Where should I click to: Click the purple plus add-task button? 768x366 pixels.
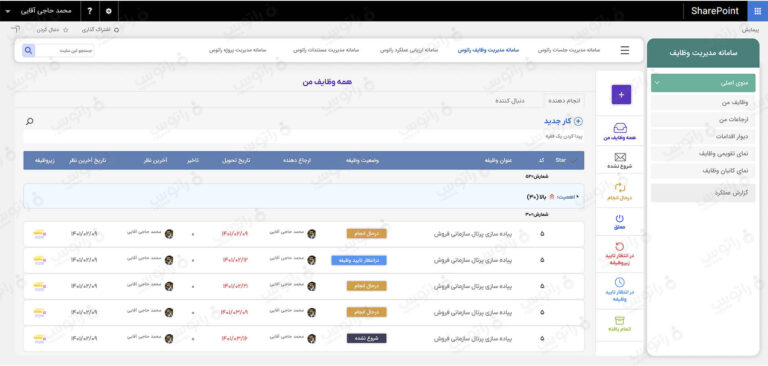coord(621,95)
